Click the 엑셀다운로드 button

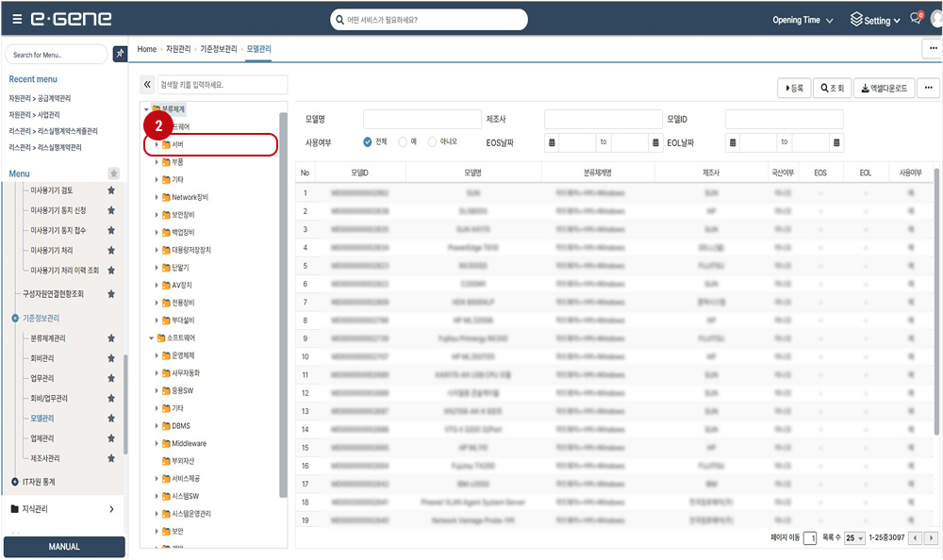coord(883,88)
